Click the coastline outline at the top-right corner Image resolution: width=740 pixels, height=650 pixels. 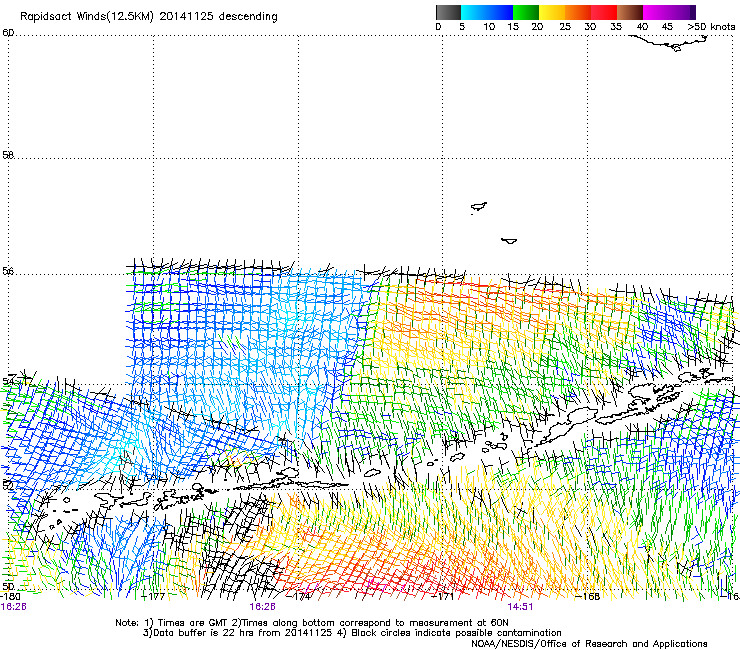click(x=669, y=42)
